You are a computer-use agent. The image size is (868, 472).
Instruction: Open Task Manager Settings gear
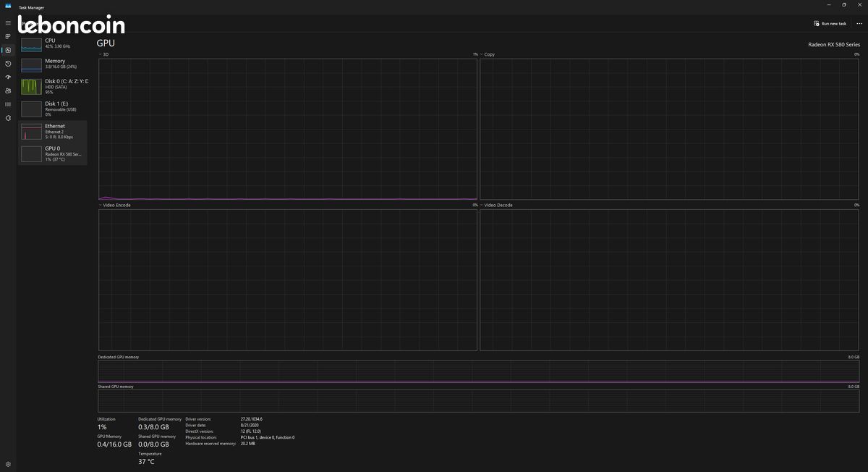[x=8, y=464]
